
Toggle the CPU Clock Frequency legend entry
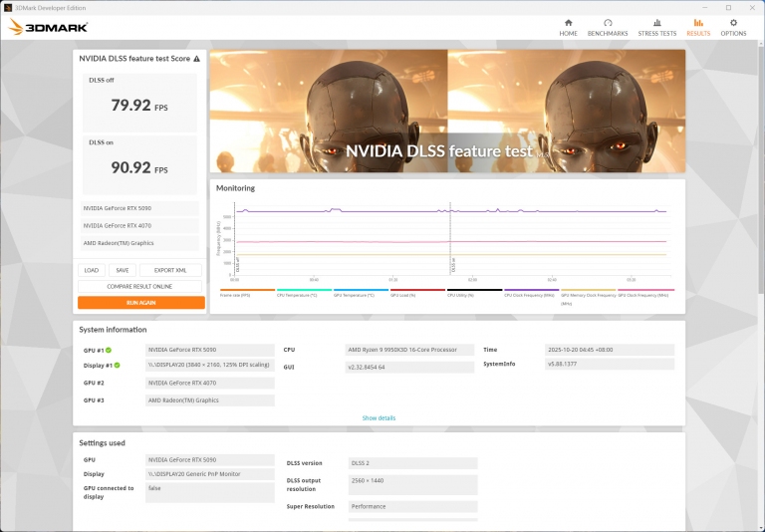tap(529, 294)
